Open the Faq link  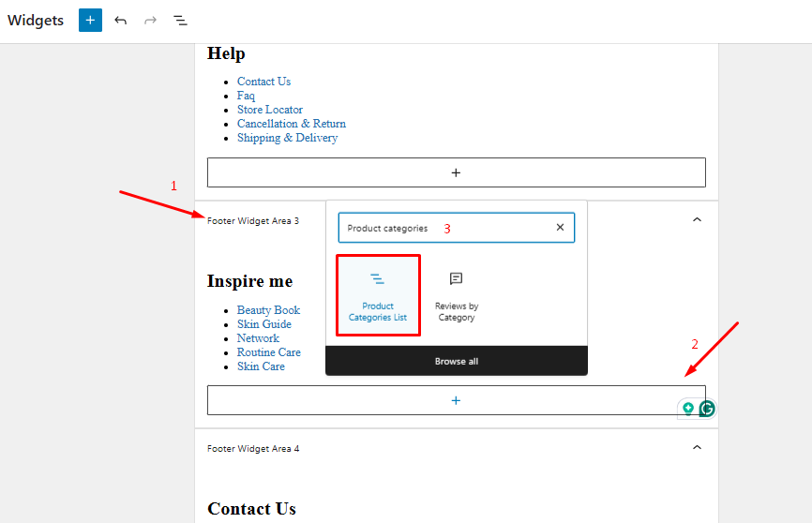pos(246,96)
